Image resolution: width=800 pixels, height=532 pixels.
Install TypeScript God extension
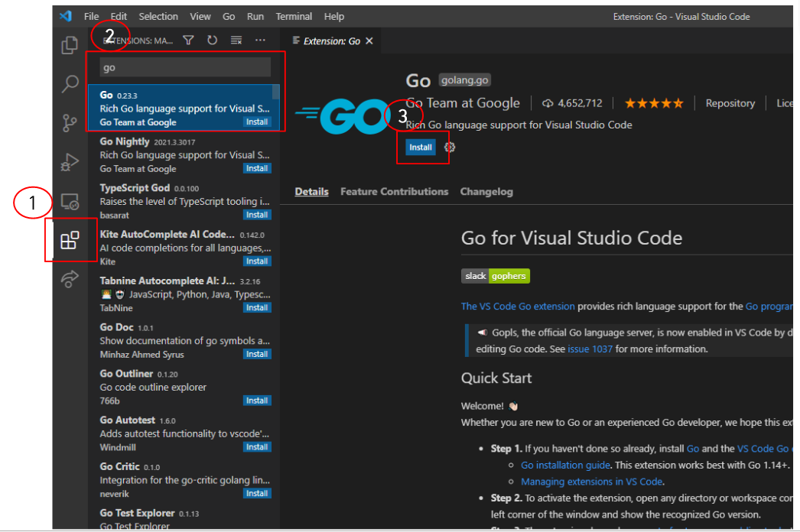[257, 215]
